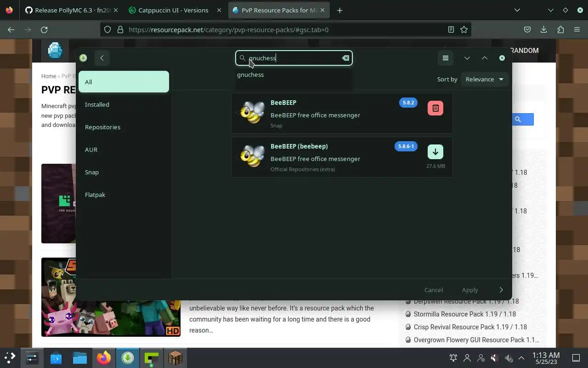The width and height of the screenshot is (588, 368).
Task: Click the 5.8.6-1 version badge
Action: [x=406, y=146]
